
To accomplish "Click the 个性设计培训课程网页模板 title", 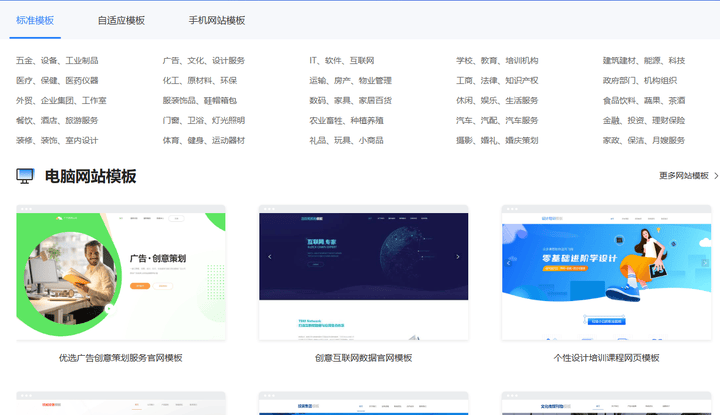I will 606,358.
